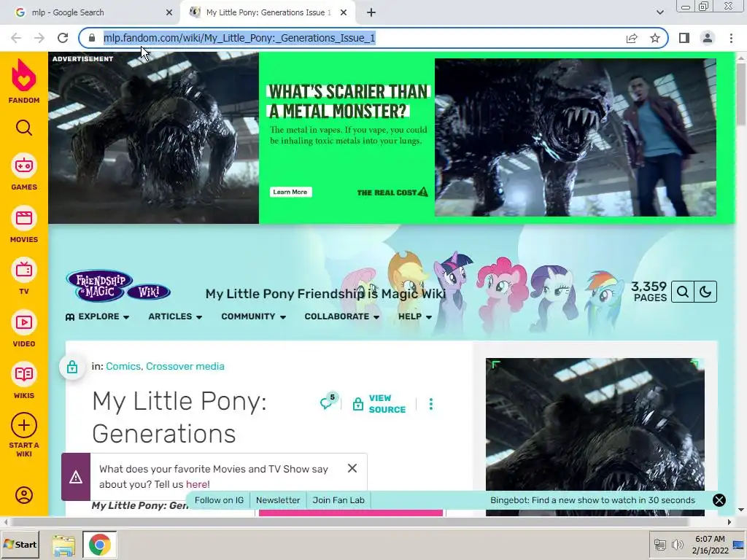The width and height of the screenshot is (747, 560).
Task: Click the video ad thumbnail in right rail
Action: pos(595,437)
